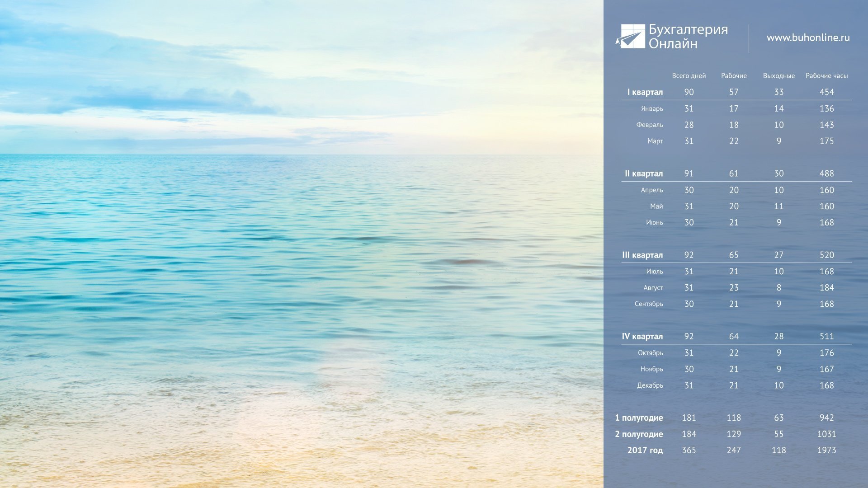Click the 2017 год total label
This screenshot has height=488, width=868.
point(645,450)
